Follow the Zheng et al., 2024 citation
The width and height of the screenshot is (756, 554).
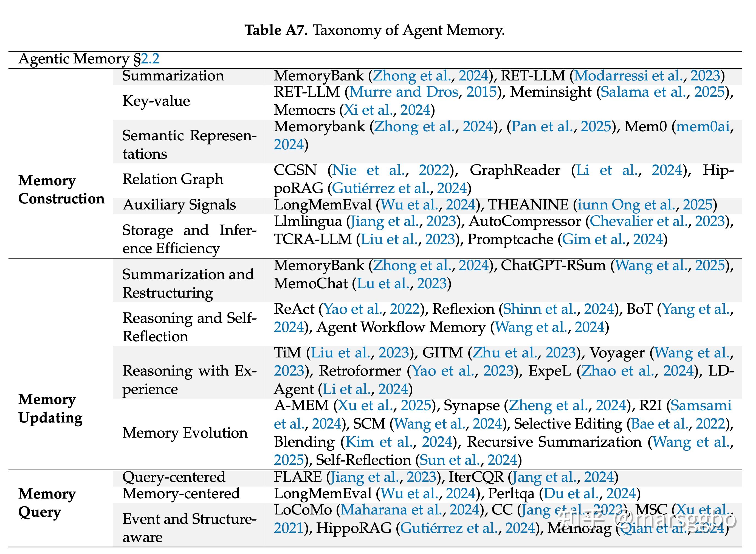tap(568, 405)
